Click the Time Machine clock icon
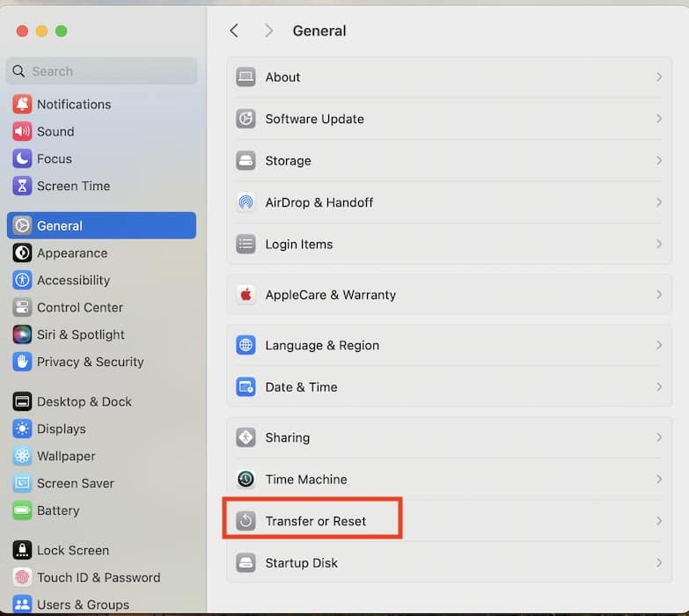Viewport: 689px width, 616px height. (246, 480)
